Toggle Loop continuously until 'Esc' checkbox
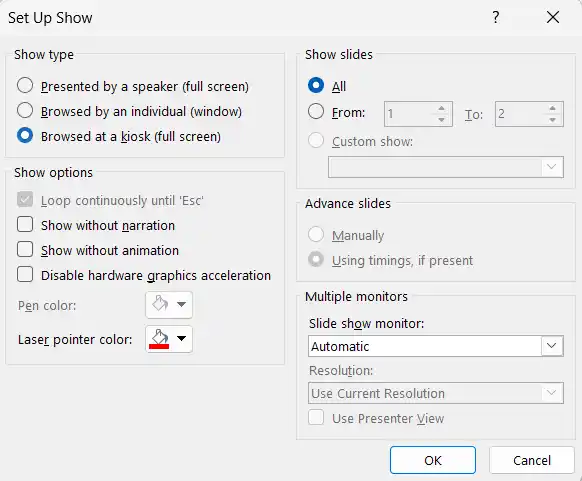 pos(25,200)
